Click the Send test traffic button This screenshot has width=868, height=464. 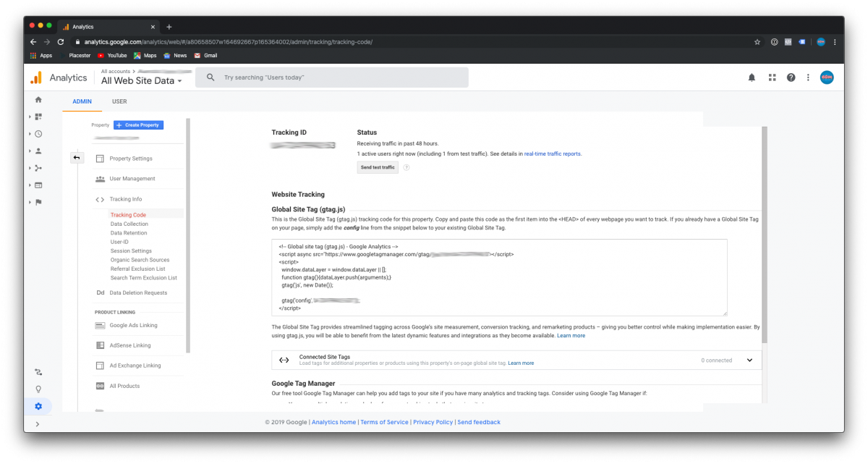pyautogui.click(x=378, y=167)
